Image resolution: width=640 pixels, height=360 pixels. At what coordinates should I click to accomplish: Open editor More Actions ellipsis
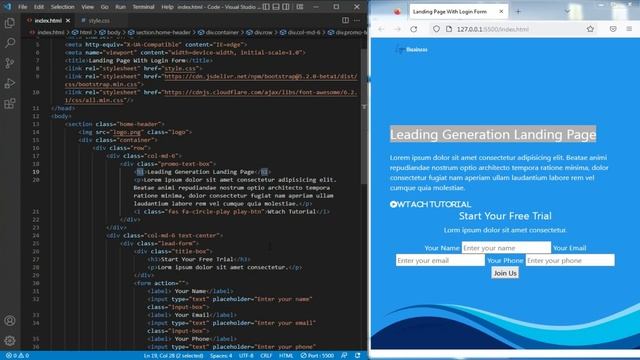point(357,20)
